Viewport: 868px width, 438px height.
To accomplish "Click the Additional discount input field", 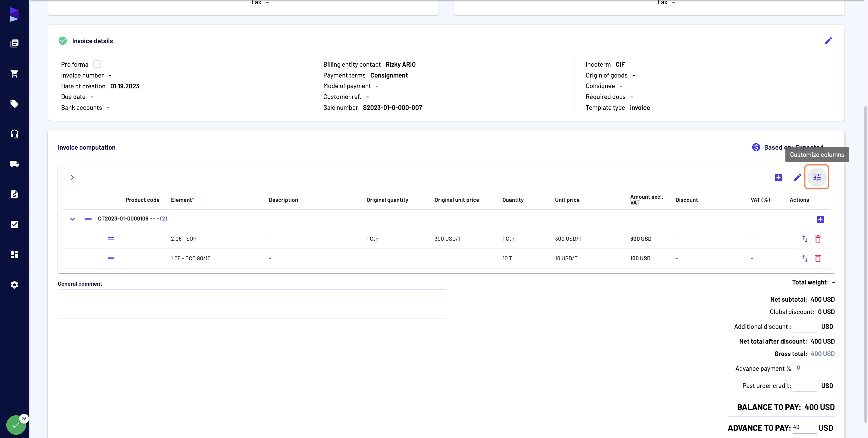I will point(805,327).
